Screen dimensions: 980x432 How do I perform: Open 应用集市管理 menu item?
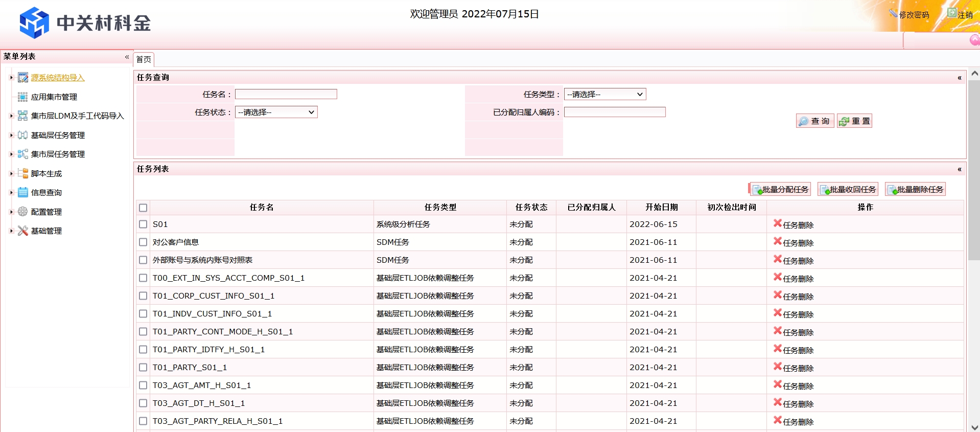[x=54, y=97]
